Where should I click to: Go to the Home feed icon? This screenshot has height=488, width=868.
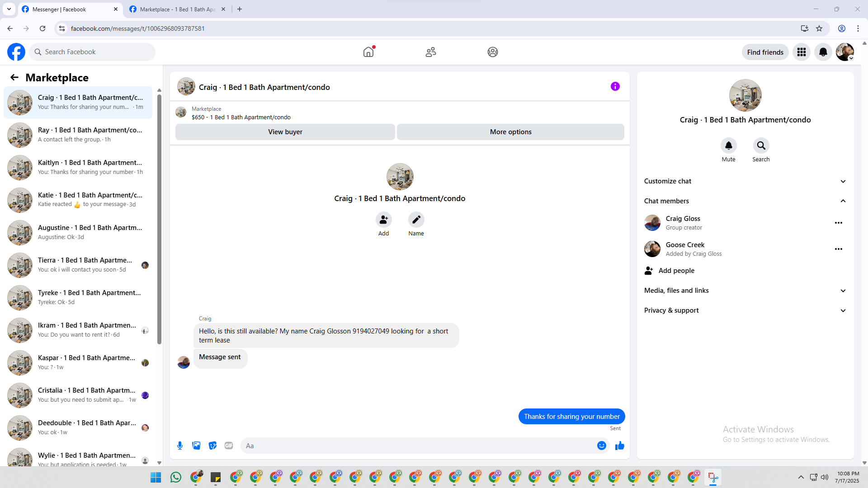368,52
